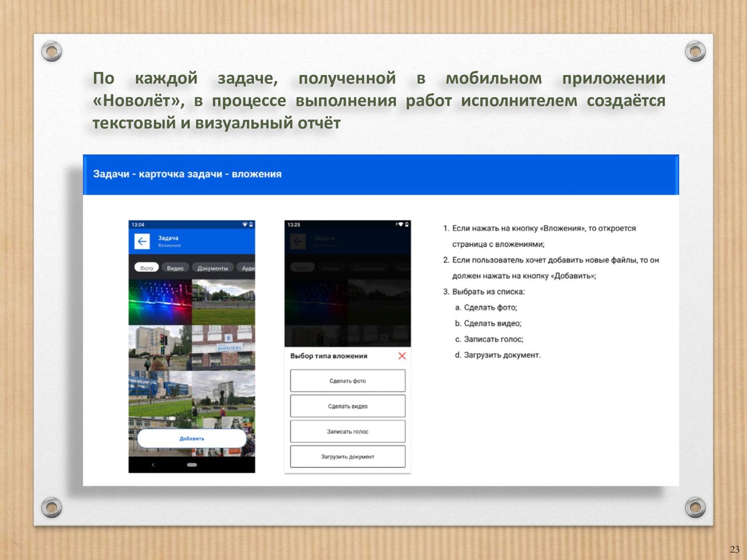Open the colorful keyboard photo thumbnail
747x560 pixels.
click(x=160, y=302)
